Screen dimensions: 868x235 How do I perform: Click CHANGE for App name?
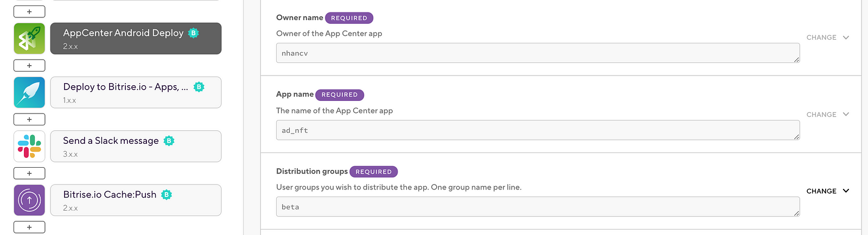click(x=821, y=115)
